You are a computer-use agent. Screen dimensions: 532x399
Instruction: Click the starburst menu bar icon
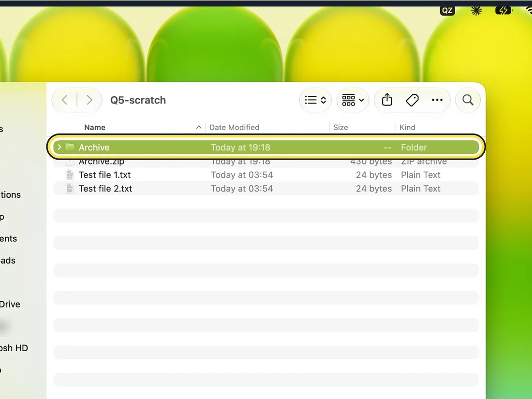(476, 11)
